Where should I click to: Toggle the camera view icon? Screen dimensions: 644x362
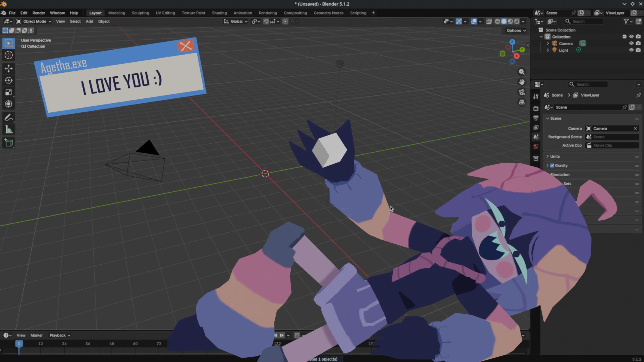(521, 92)
